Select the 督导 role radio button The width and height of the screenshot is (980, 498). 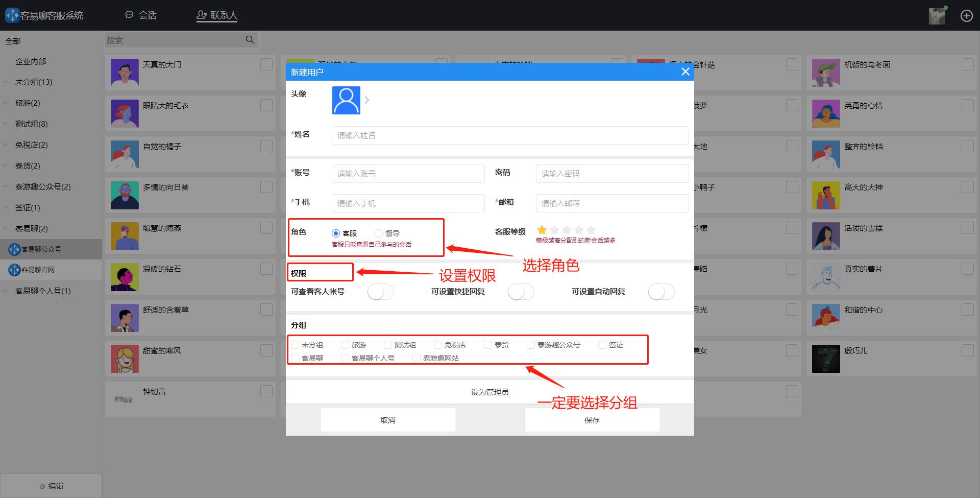coord(379,233)
